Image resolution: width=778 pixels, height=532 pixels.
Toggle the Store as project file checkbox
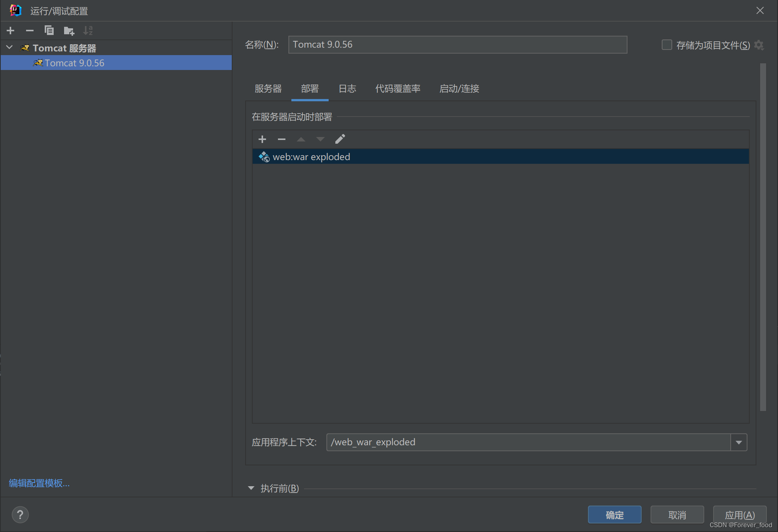667,45
